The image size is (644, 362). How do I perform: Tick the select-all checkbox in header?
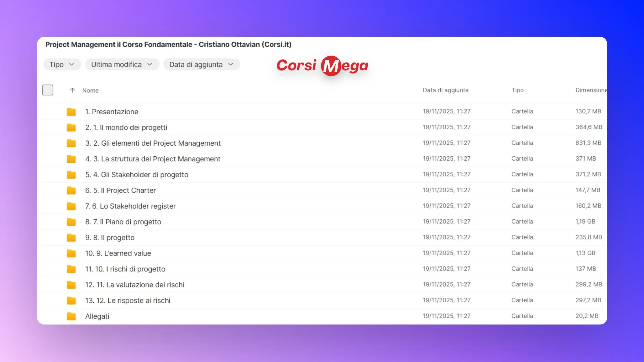pyautogui.click(x=48, y=90)
